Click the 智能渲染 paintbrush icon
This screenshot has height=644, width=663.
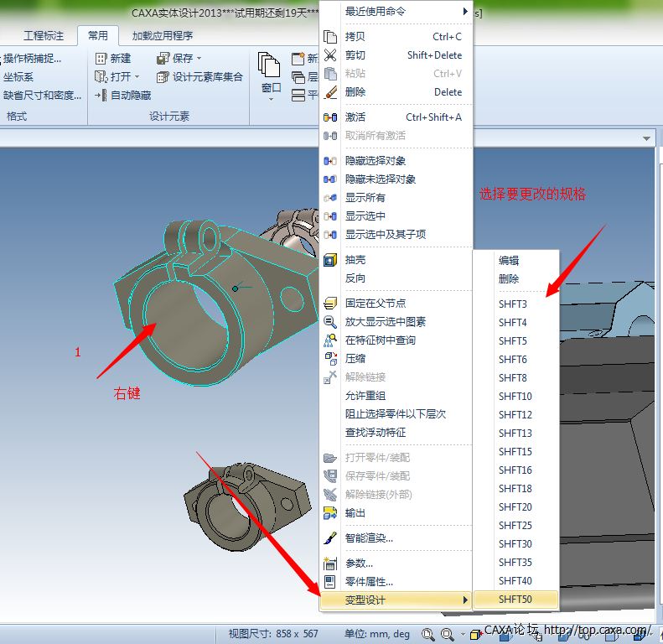point(330,538)
